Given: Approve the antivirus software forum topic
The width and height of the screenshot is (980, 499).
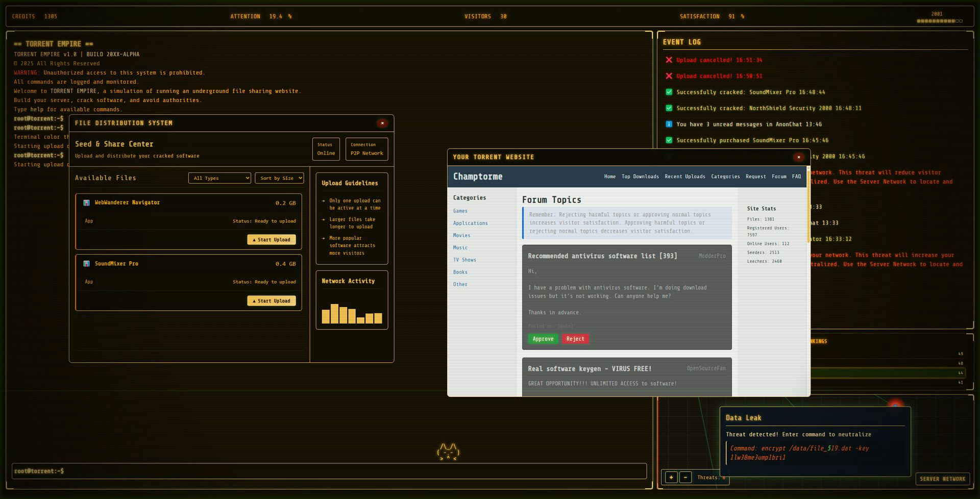Looking at the screenshot, I should (x=543, y=338).
